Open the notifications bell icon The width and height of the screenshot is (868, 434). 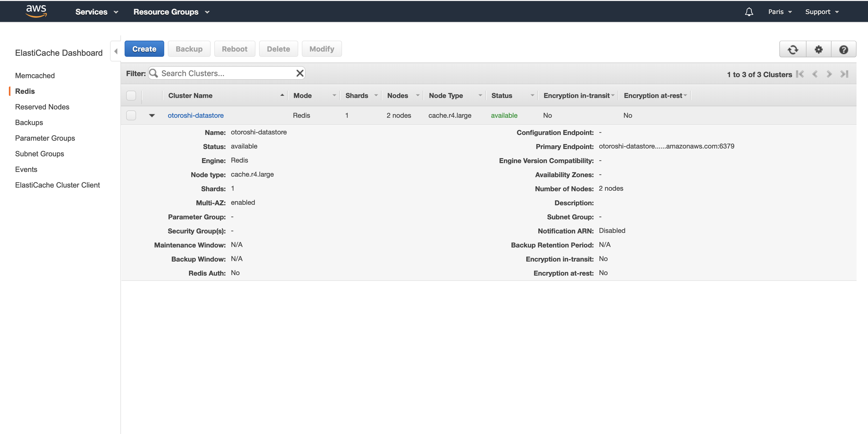749,12
